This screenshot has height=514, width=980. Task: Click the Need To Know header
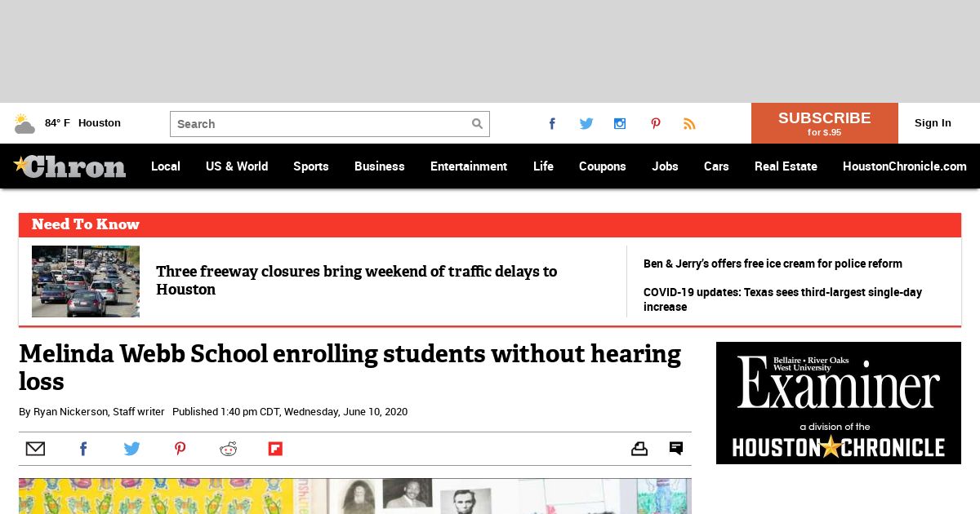(86, 224)
